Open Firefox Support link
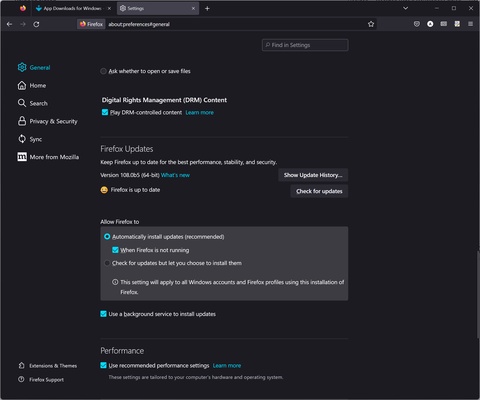 (41, 379)
